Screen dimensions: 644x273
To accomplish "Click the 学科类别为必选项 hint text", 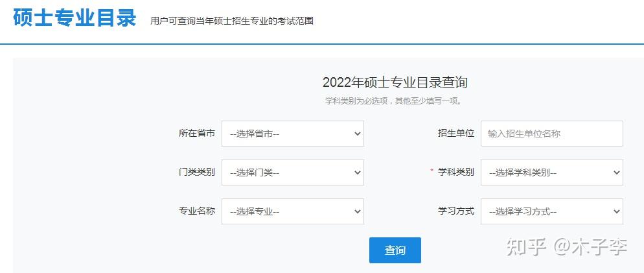I will pos(395,101).
